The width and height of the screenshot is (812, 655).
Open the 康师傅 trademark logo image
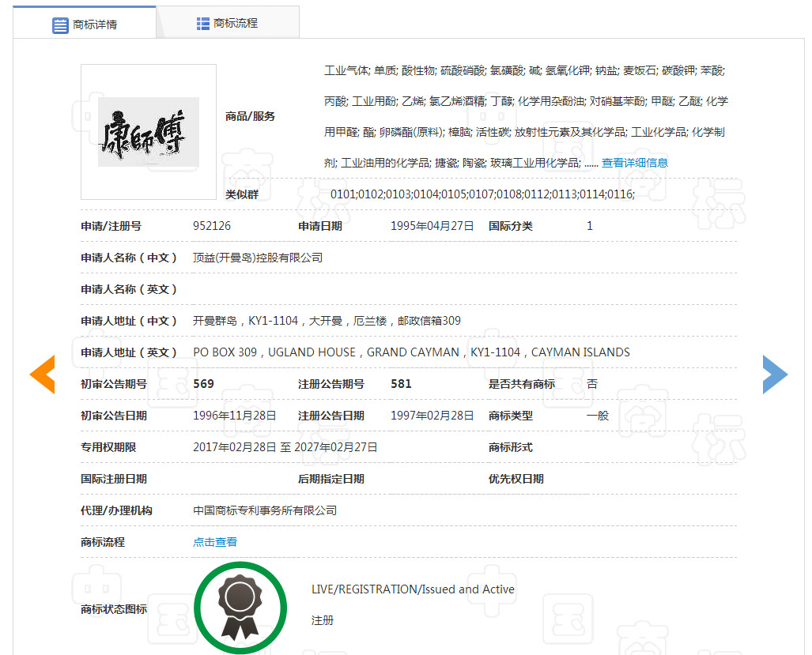(x=148, y=132)
